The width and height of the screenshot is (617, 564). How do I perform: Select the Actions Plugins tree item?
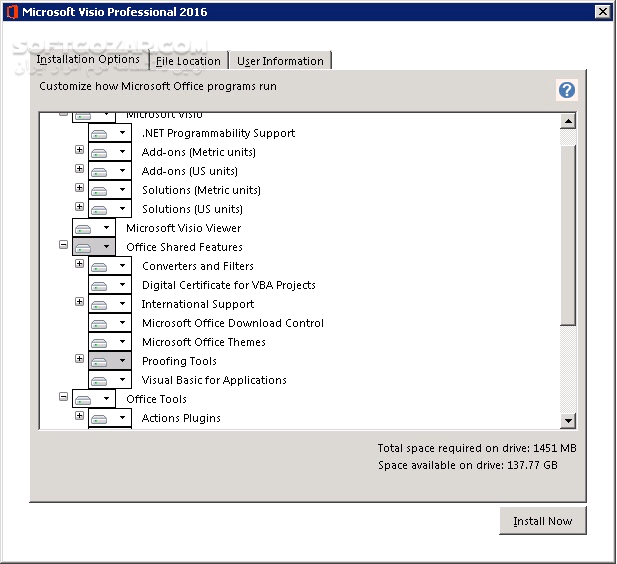coord(181,419)
